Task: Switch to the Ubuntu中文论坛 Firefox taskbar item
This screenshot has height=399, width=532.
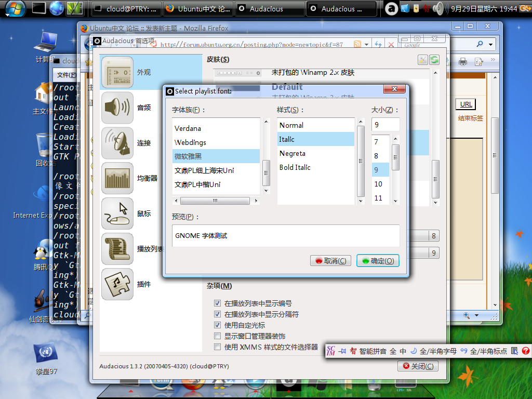Action: (198, 9)
